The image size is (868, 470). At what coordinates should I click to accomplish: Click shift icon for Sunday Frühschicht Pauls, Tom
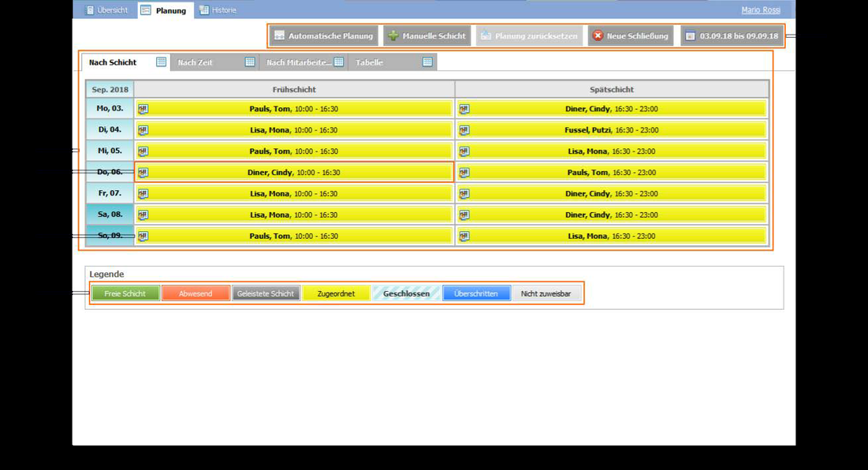143,237
